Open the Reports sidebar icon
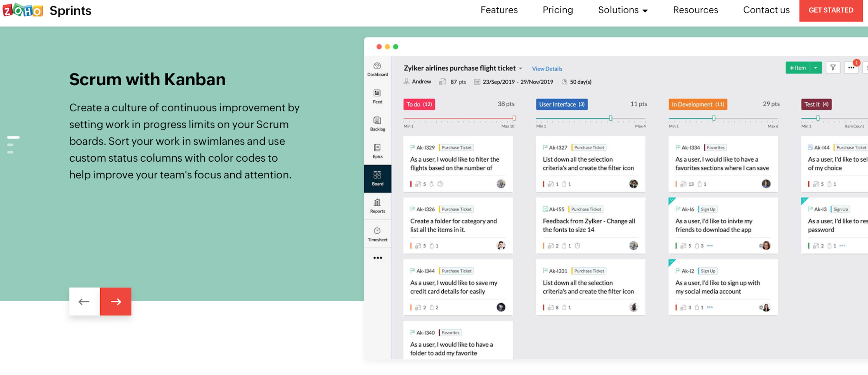The width and height of the screenshot is (868, 375). 377,206
